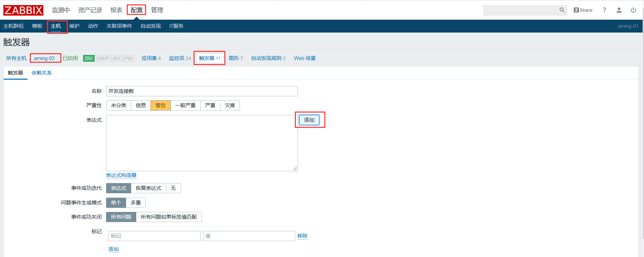This screenshot has width=644, height=257.
Task: Select 表达式 for OK event generation
Action: (x=119, y=188)
